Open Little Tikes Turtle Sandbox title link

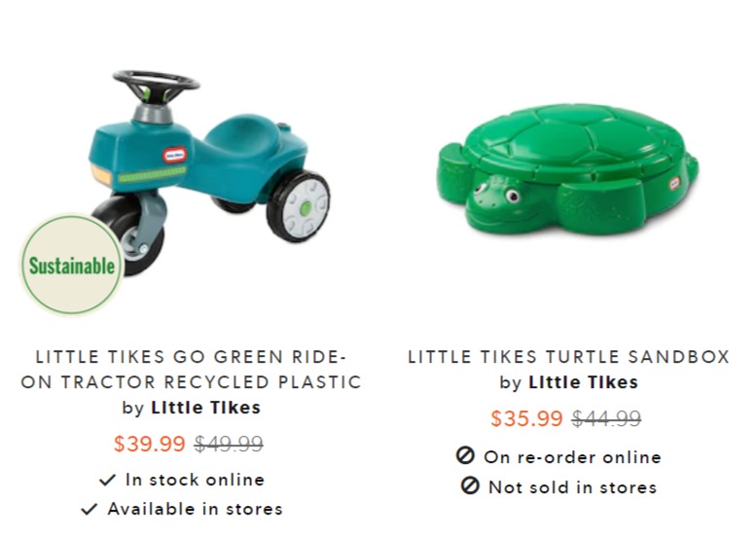(x=569, y=357)
